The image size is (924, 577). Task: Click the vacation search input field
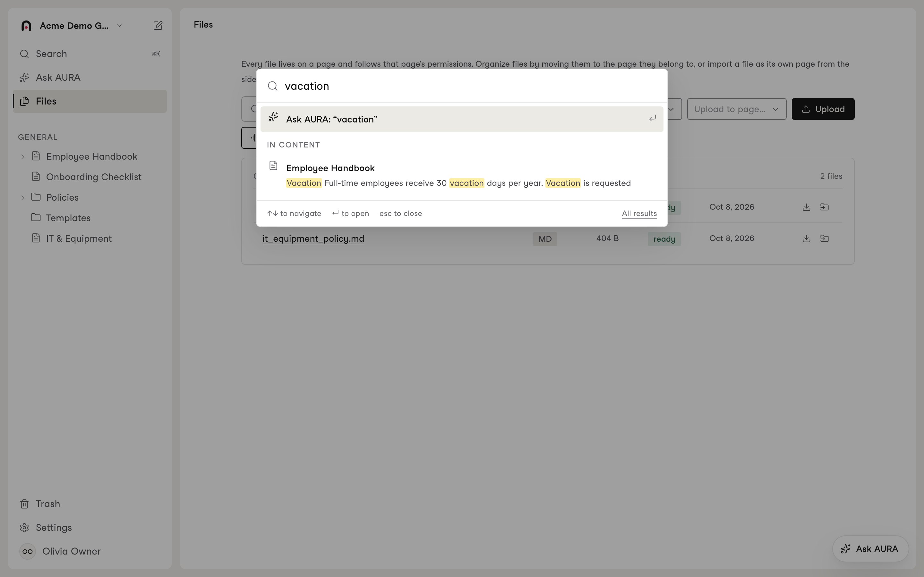point(468,86)
